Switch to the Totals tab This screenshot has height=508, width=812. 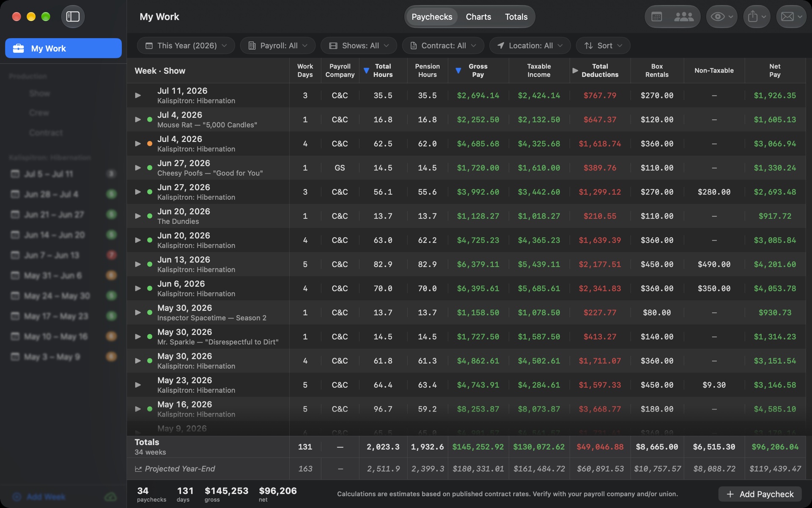[516, 17]
